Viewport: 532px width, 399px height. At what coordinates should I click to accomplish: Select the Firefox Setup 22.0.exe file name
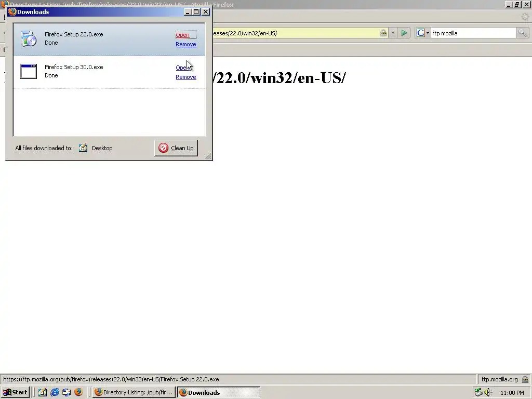point(74,34)
